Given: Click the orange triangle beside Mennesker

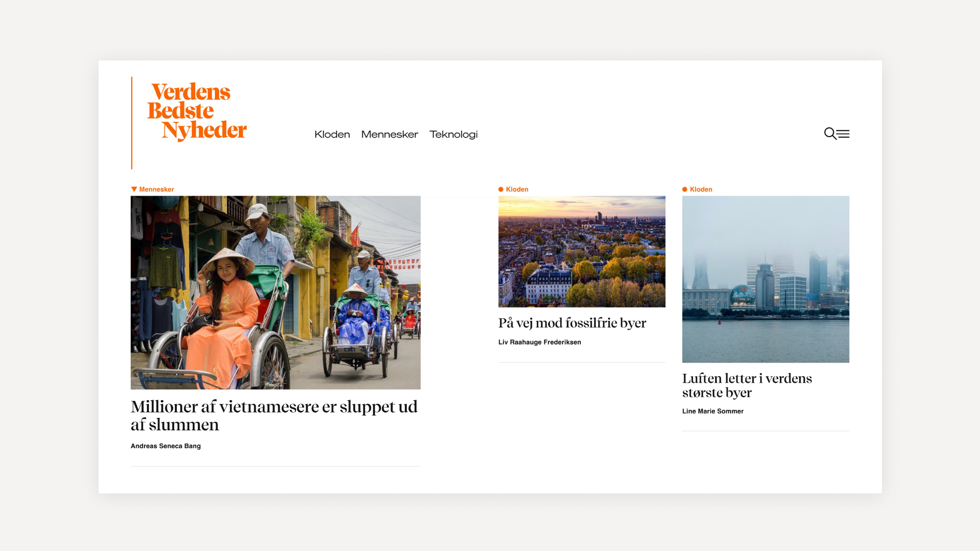Looking at the screenshot, I should pyautogui.click(x=134, y=189).
